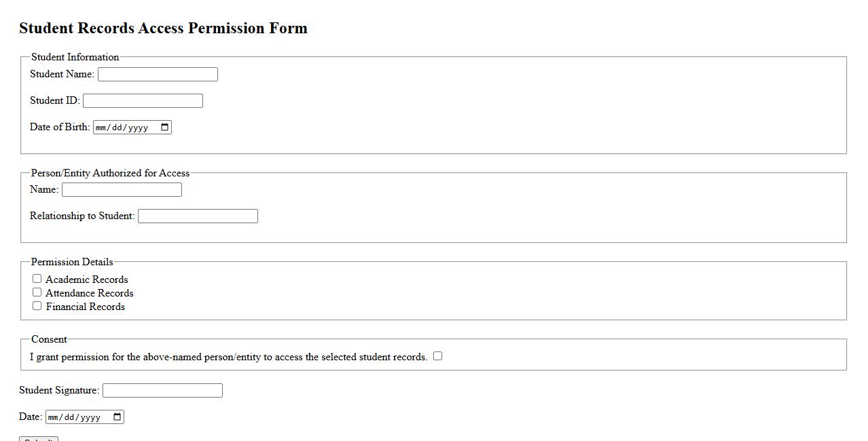
Task: Select the authorized person Name field
Action: 122,190
